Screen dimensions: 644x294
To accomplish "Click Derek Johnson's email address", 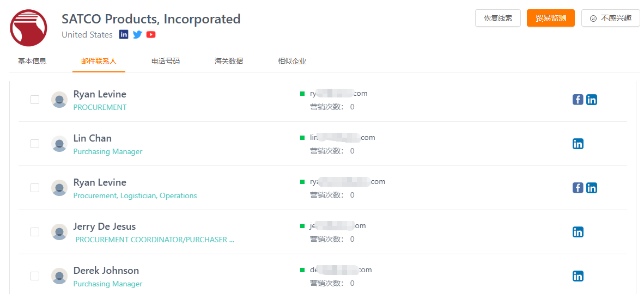I will 341,270.
